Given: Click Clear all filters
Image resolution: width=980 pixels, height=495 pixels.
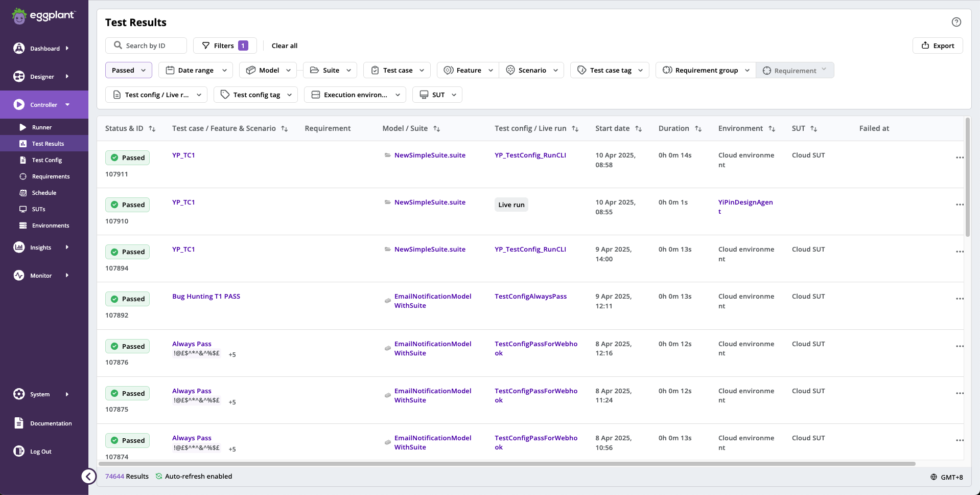Looking at the screenshot, I should [x=285, y=46].
